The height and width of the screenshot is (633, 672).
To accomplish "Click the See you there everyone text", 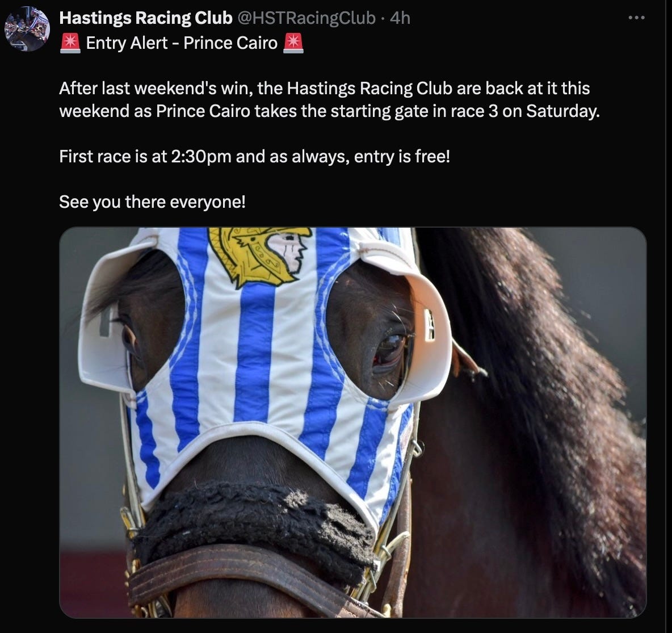I will 152,202.
